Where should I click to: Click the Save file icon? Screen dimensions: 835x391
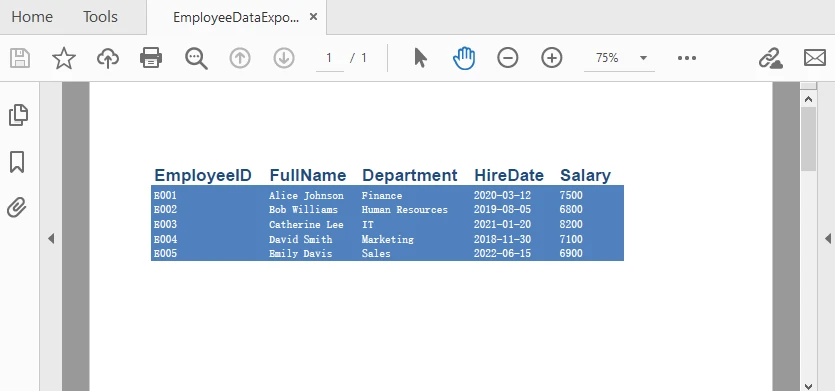[x=20, y=58]
